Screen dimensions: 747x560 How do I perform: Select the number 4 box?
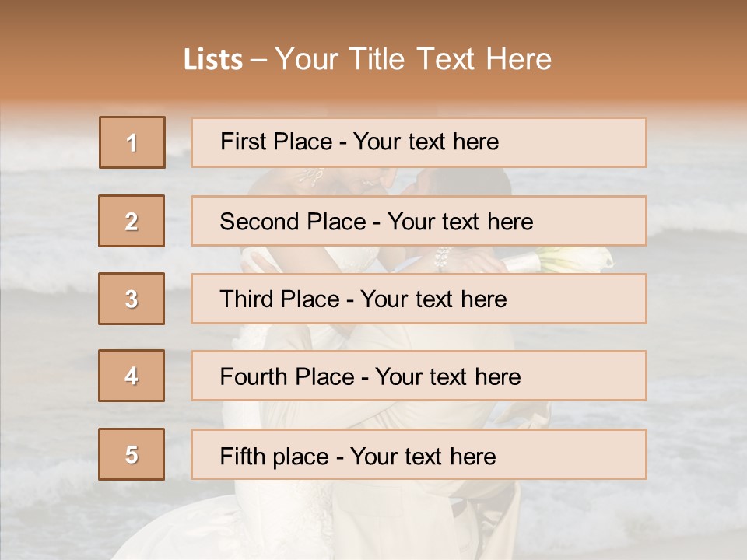coord(132,376)
